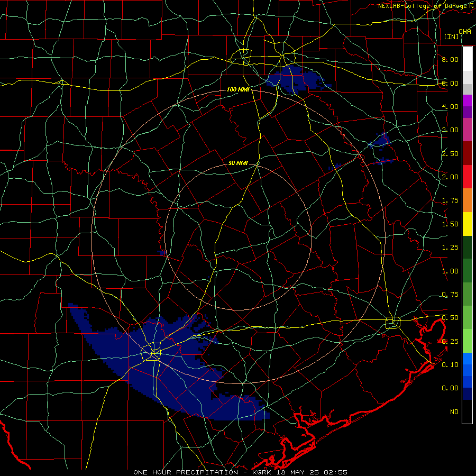476x476 pixels.
Task: Click the 1.25 legend value
Action: click(450, 248)
